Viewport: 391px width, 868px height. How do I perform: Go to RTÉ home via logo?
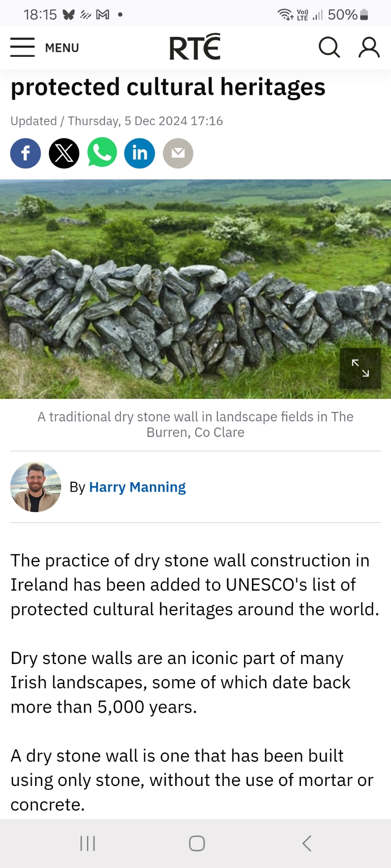tap(195, 47)
